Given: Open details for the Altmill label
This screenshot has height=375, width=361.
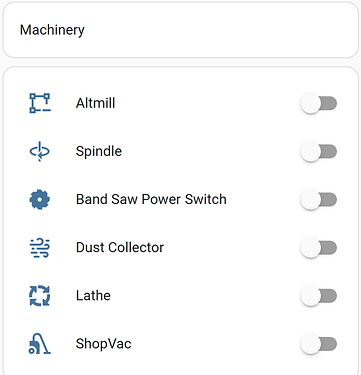Looking at the screenshot, I should tap(95, 103).
